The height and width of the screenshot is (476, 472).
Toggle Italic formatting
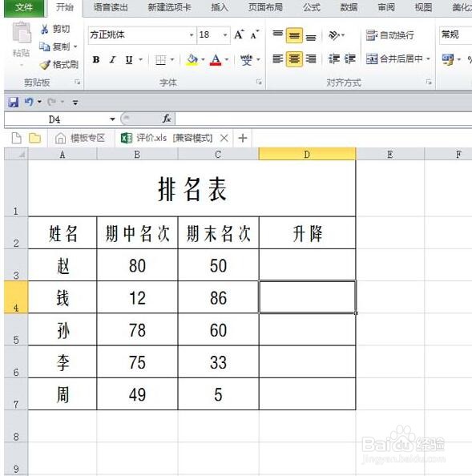tap(113, 59)
